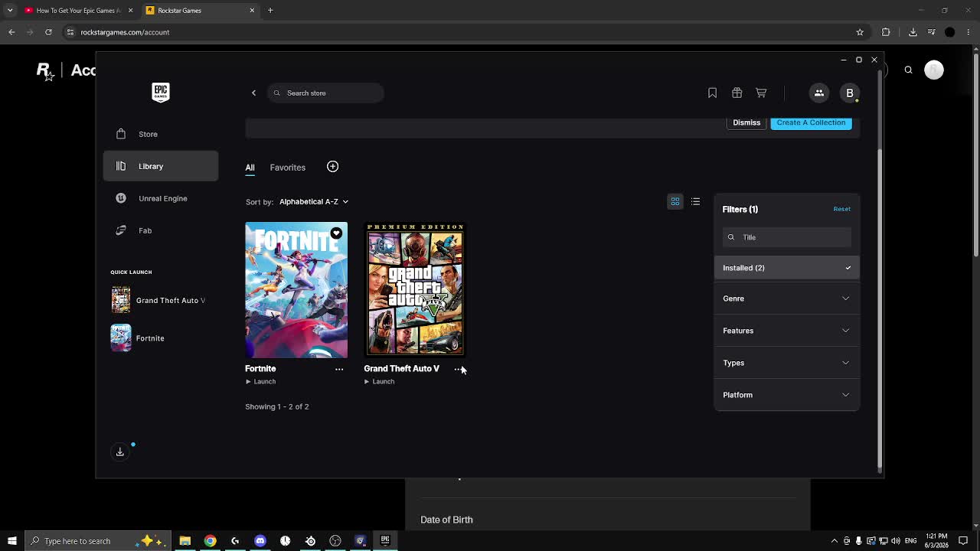The width and height of the screenshot is (980, 551).
Task: Switch to grid view
Action: (675, 201)
